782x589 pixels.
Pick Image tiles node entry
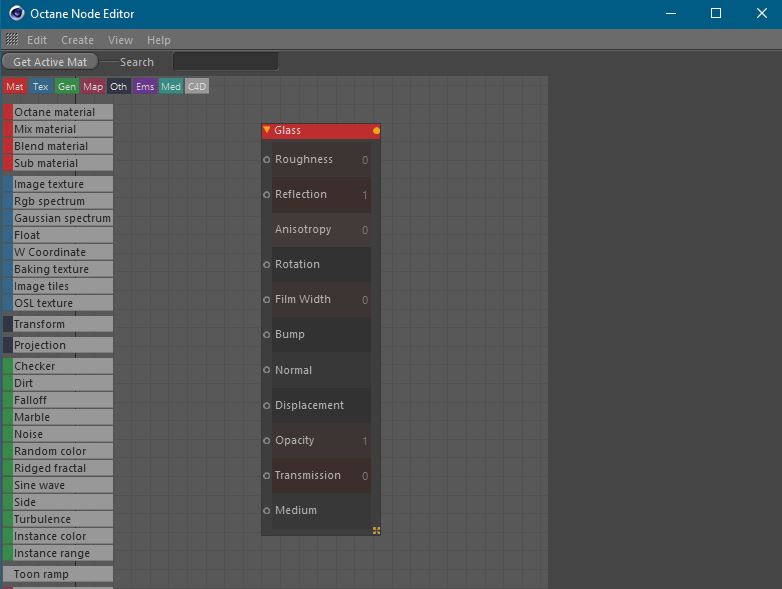click(x=58, y=286)
